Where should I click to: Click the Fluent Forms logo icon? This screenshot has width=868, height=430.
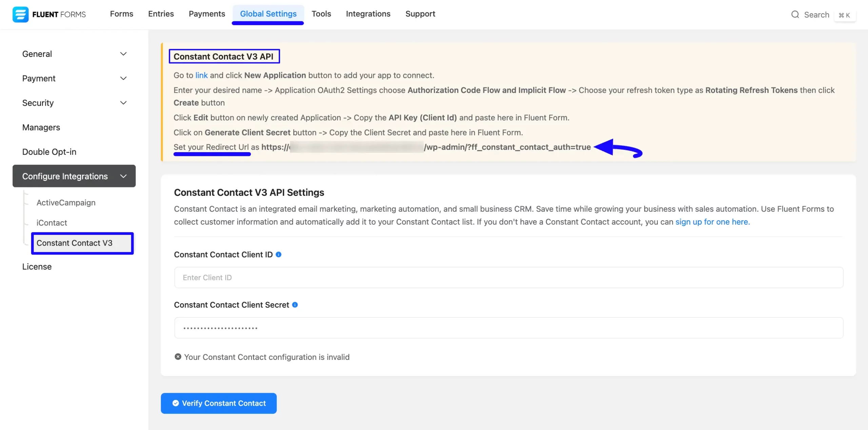pos(20,14)
